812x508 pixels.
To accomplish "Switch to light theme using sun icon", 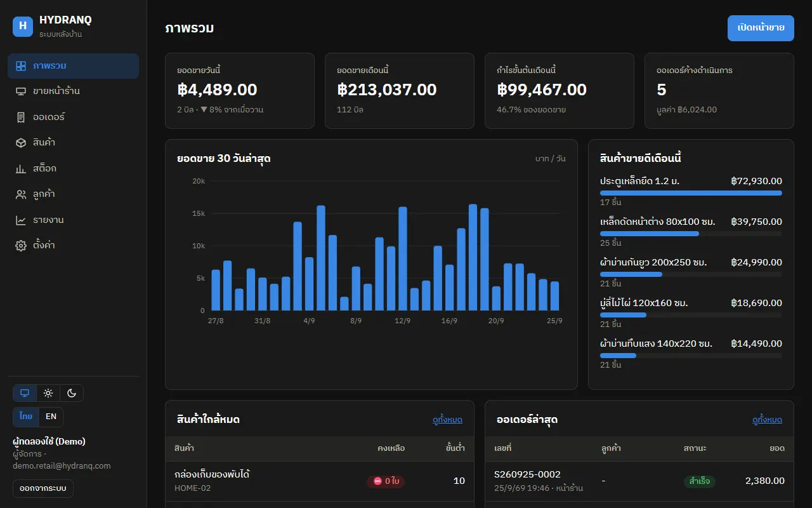I will (48, 393).
